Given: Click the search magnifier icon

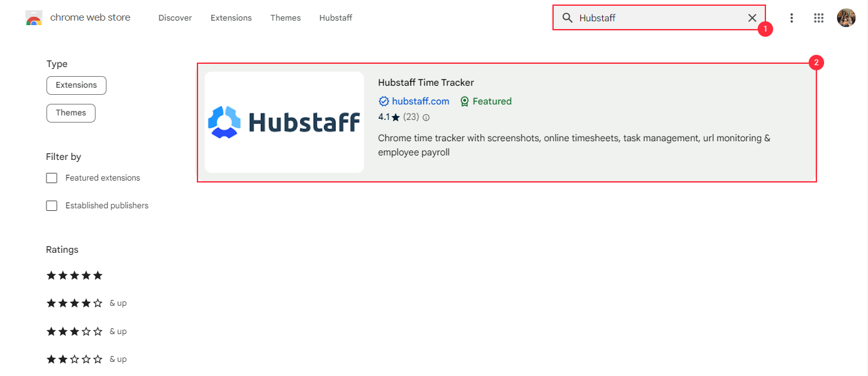Looking at the screenshot, I should 568,18.
